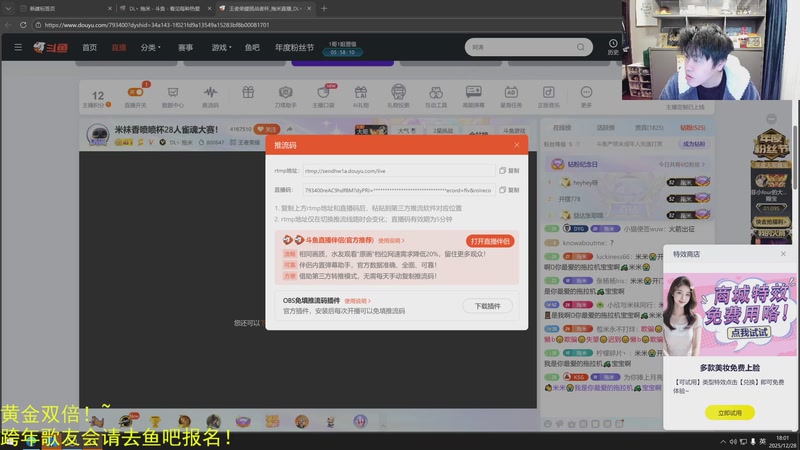Select 直播 in the nav bar
This screenshot has width=800, height=450.
119,47
